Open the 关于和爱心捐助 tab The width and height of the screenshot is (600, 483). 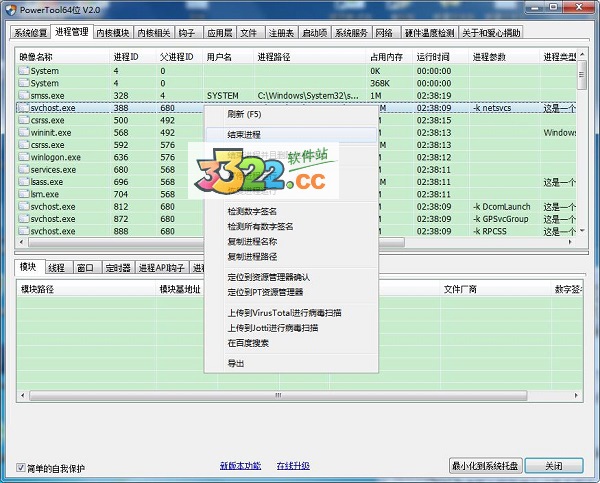(x=491, y=33)
